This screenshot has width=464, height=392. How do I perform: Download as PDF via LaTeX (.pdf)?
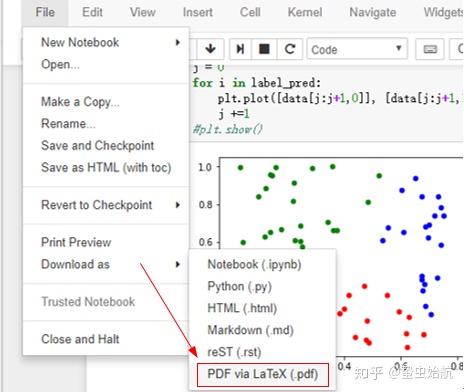[x=263, y=374]
